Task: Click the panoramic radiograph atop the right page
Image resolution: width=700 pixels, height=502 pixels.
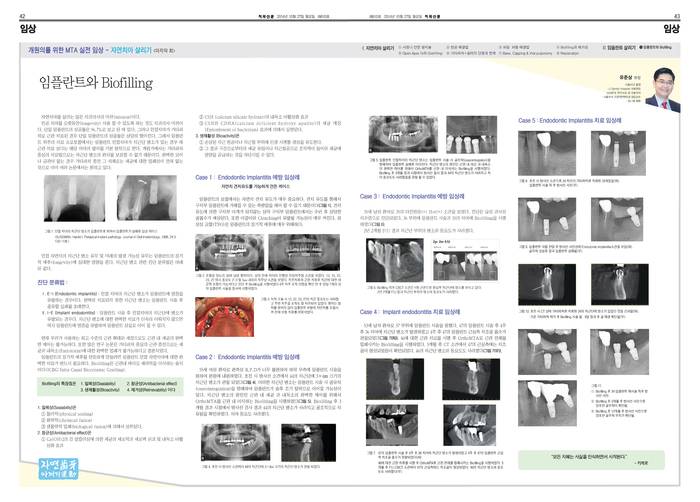Action: (403, 134)
